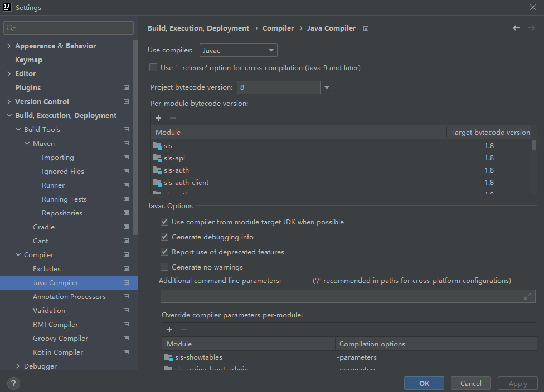Click the search magnifier icon
The image size is (544, 392).
click(11, 28)
